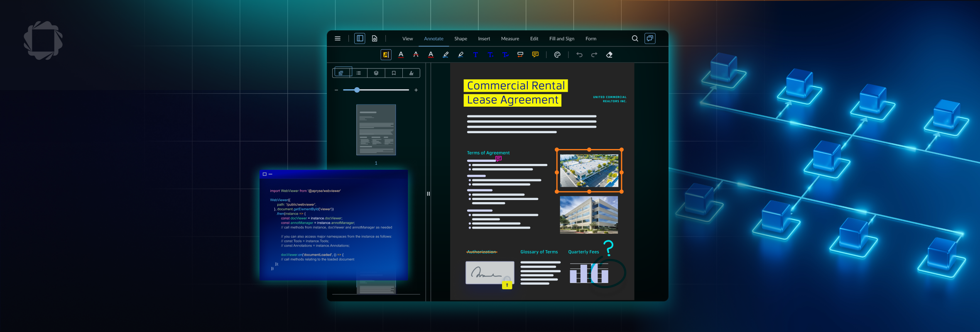Image resolution: width=980 pixels, height=332 pixels.
Task: Select the text tool with arrow mark
Action: (x=490, y=55)
